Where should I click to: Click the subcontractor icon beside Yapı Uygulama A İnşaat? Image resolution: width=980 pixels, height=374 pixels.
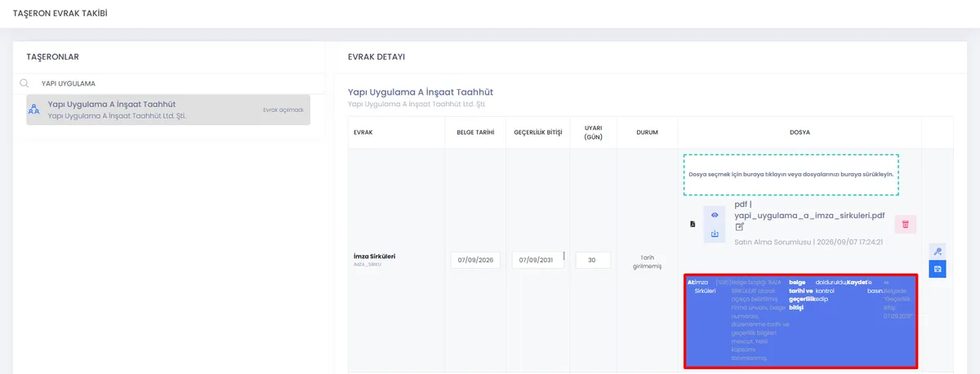pyautogui.click(x=34, y=109)
